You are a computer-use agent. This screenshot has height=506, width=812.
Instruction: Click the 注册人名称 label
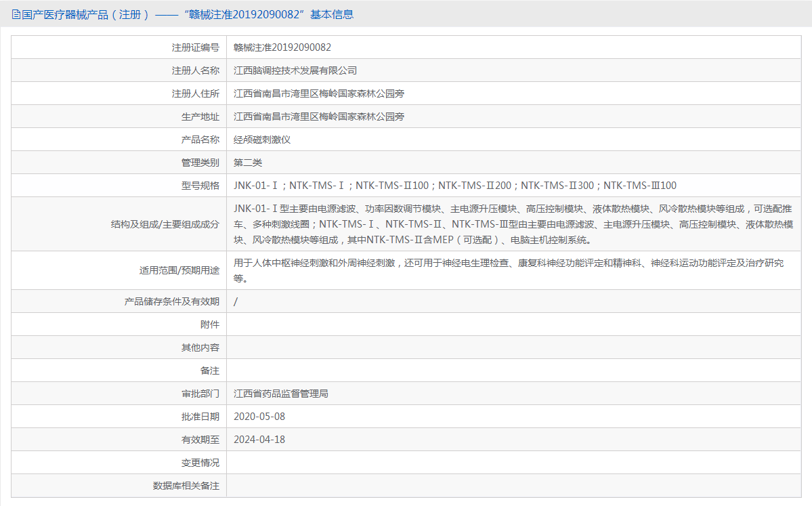196,70
